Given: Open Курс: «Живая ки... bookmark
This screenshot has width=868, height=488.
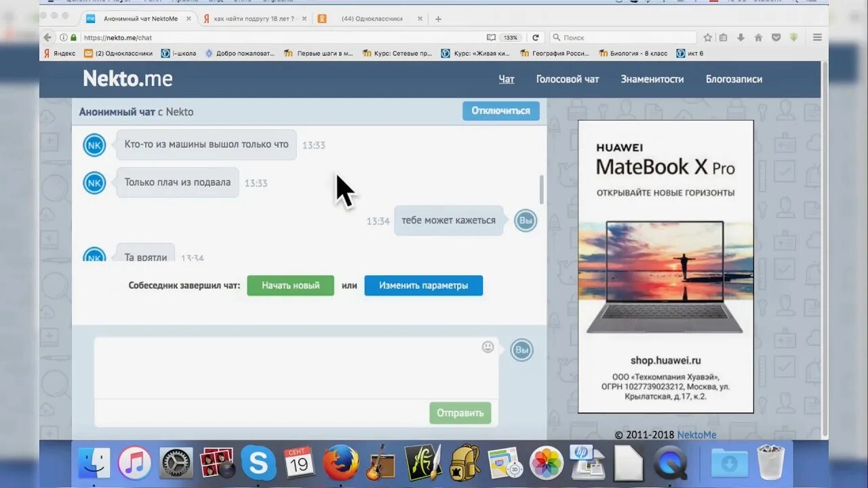Looking at the screenshot, I should [476, 53].
